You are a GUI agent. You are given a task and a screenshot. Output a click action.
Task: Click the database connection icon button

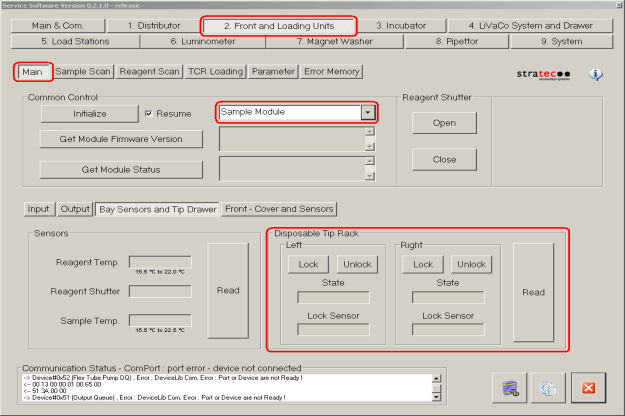(512, 388)
